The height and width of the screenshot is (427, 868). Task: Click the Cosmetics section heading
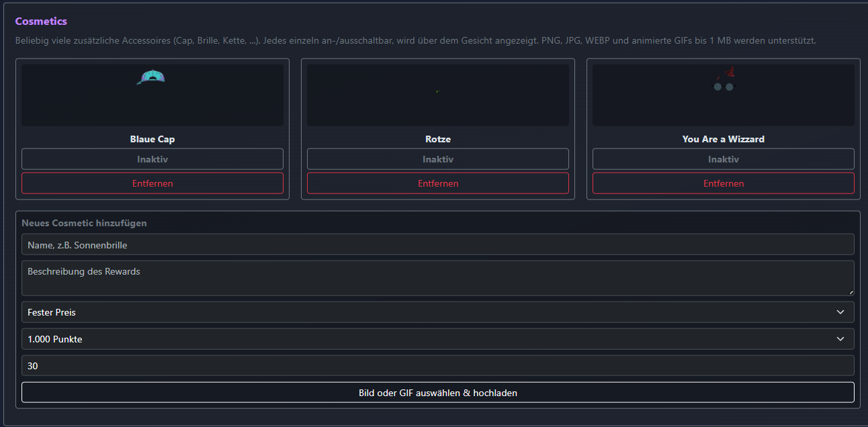(x=41, y=21)
